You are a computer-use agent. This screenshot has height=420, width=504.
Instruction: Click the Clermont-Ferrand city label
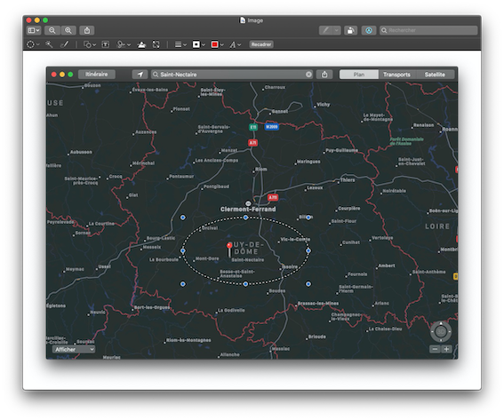click(248, 209)
